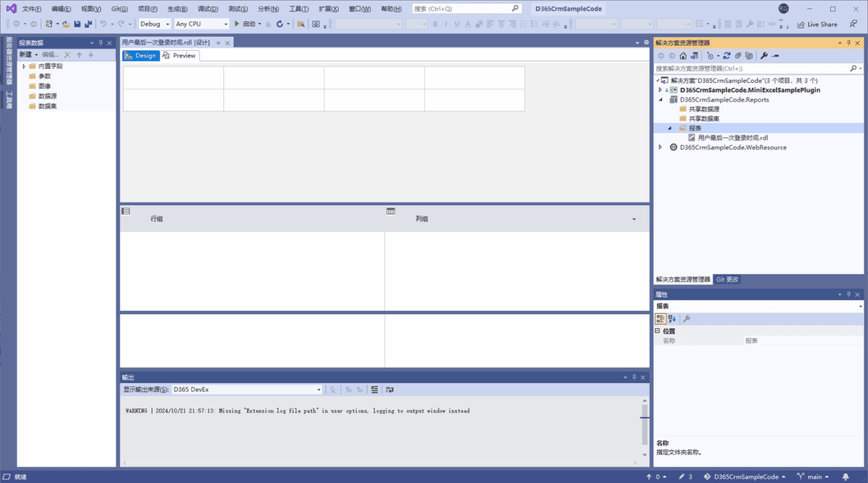
Task: Collapse the 位置 property category
Action: click(657, 331)
